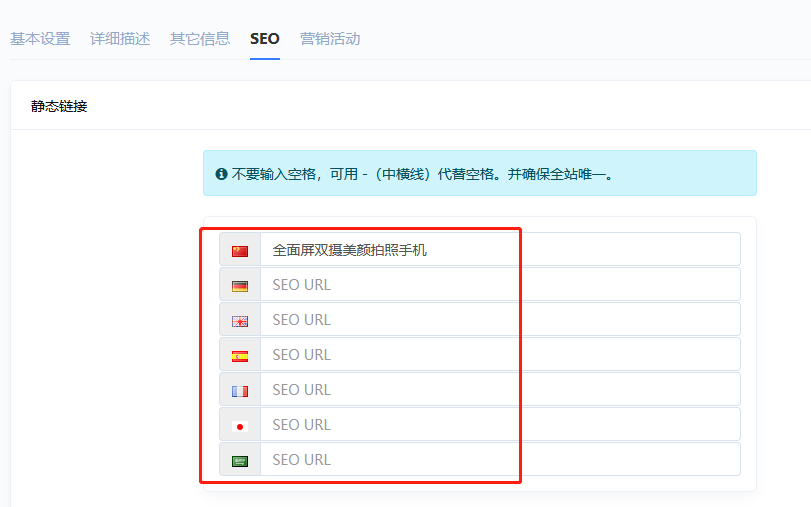811x507 pixels.
Task: Go to the 营销活动 tab
Action: coord(330,39)
